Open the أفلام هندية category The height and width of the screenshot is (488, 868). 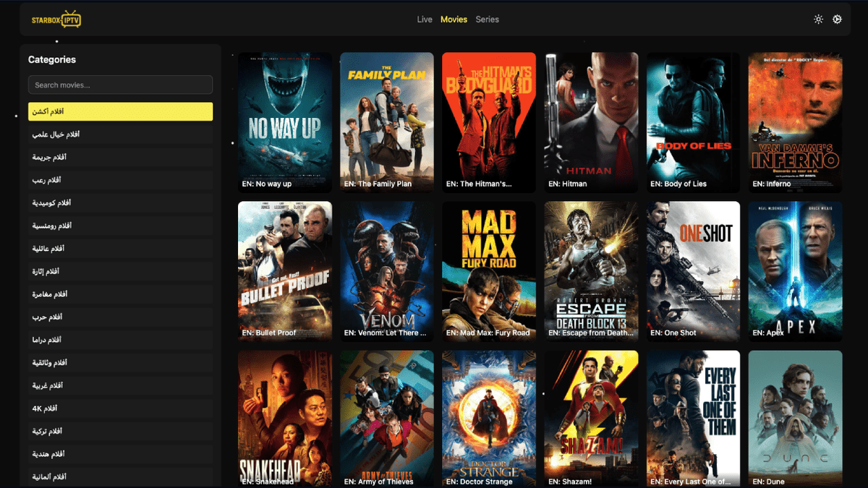coord(120,454)
